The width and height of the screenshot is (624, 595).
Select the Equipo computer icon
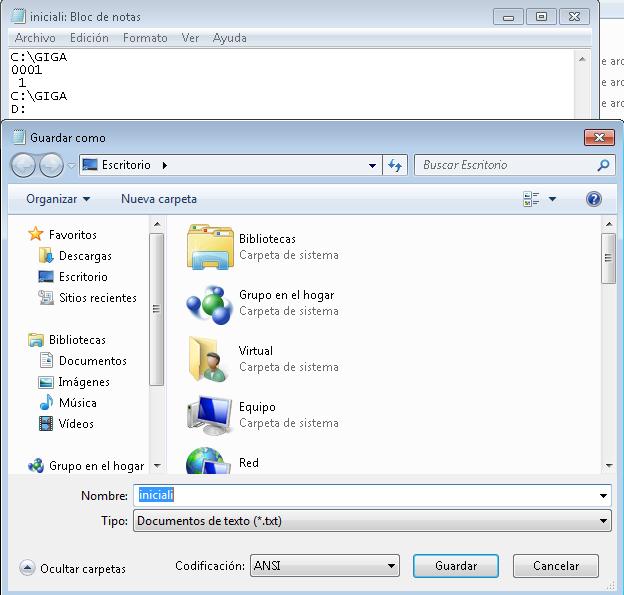click(210, 415)
